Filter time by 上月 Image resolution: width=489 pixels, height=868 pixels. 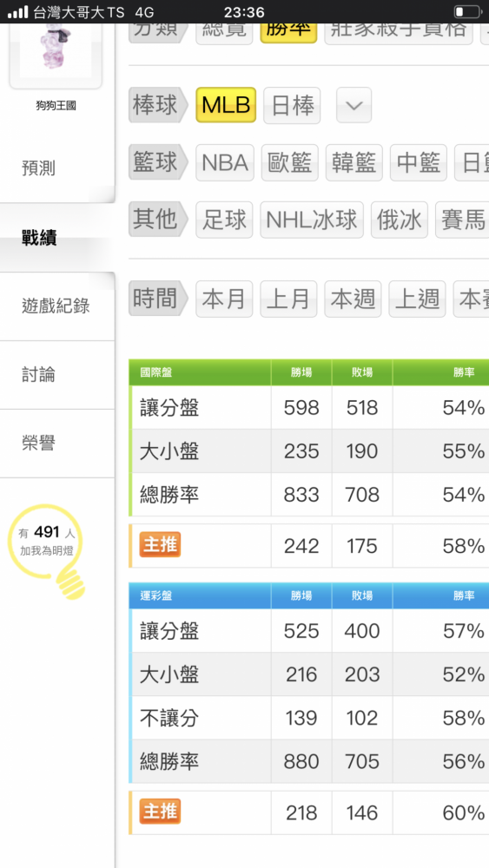click(288, 299)
